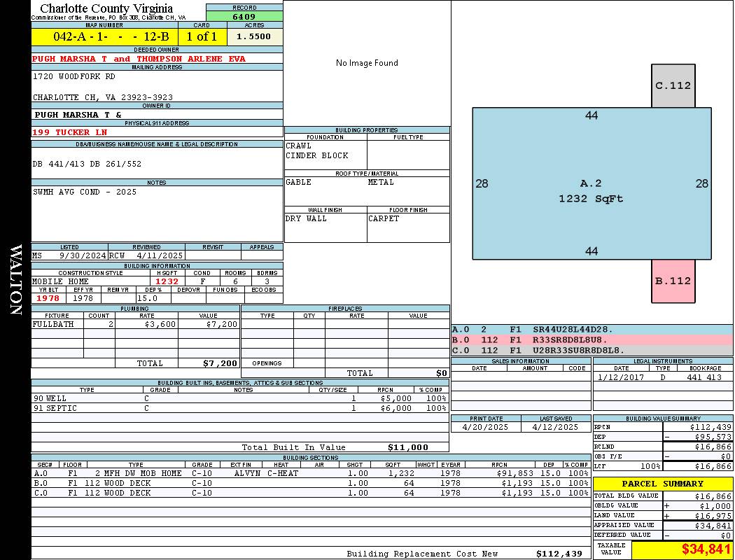Click the year built 1978 field
This screenshot has width=735, height=560.
click(48, 298)
